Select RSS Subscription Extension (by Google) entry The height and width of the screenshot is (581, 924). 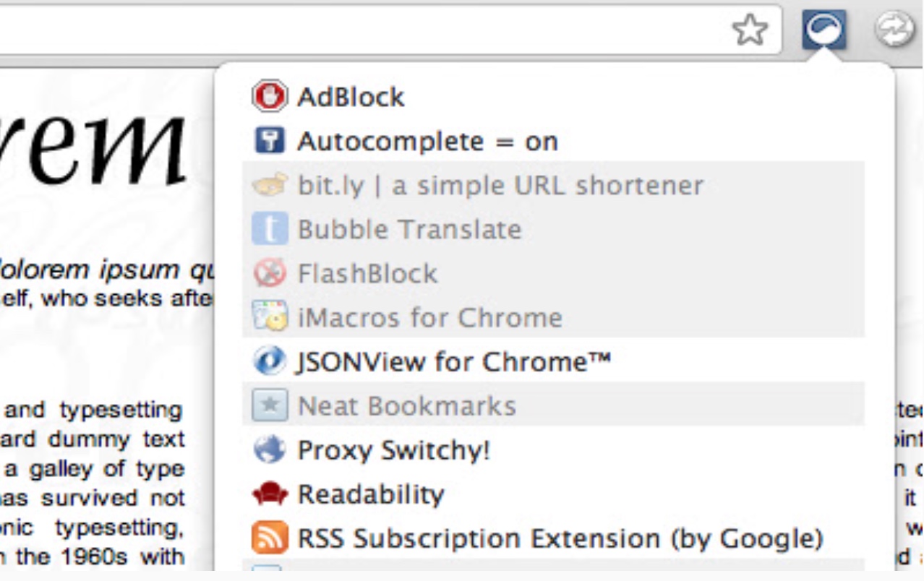(x=553, y=538)
